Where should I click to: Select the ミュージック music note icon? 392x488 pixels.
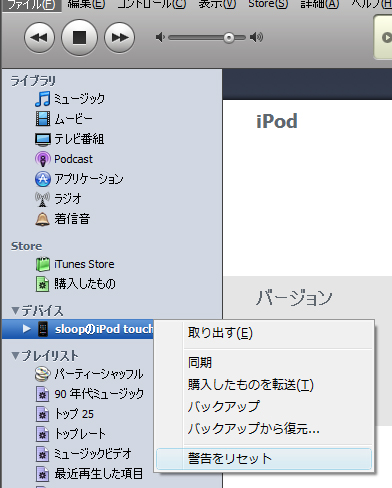[43, 99]
